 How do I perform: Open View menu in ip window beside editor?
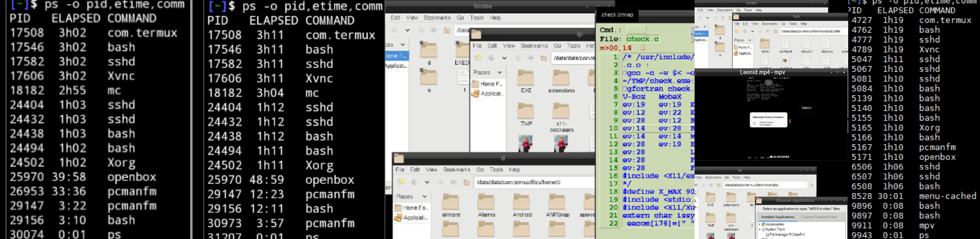[x=509, y=45]
